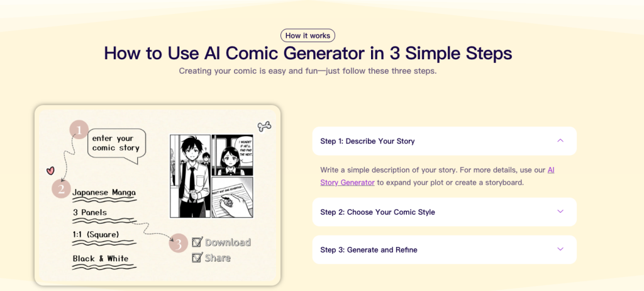Click the dog bone icon

pyautogui.click(x=264, y=126)
